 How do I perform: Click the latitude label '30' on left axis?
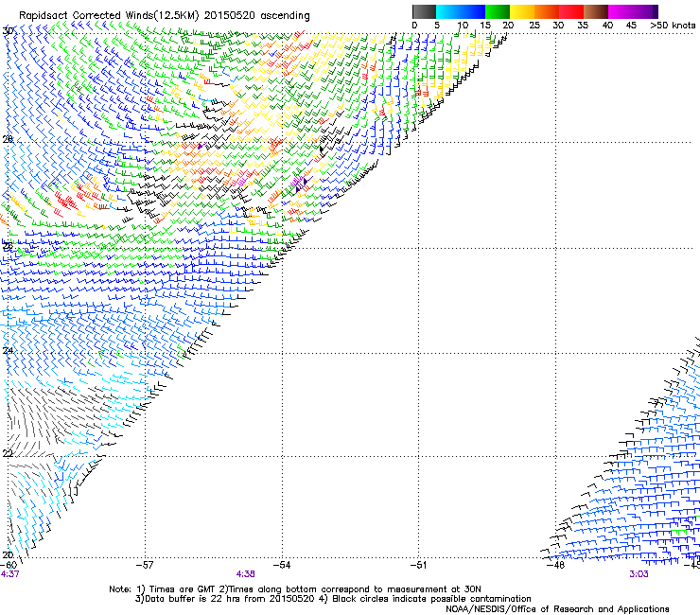(8, 31)
